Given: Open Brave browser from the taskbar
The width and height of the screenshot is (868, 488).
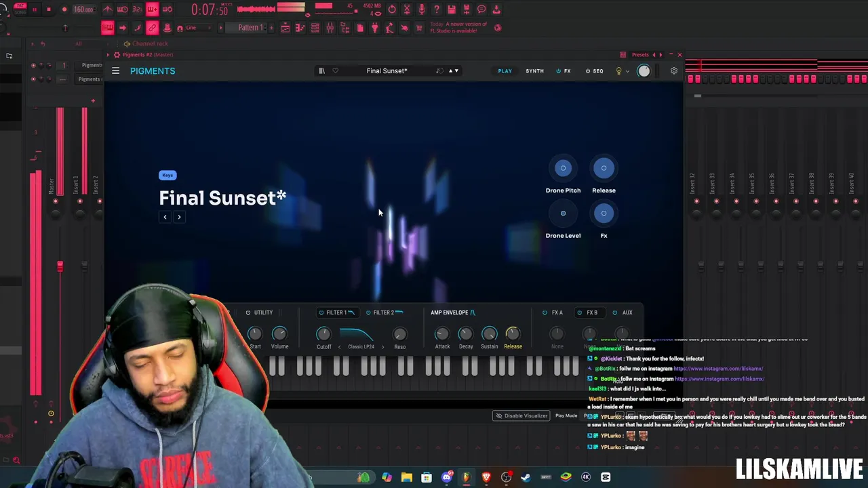Looking at the screenshot, I should coord(486,477).
